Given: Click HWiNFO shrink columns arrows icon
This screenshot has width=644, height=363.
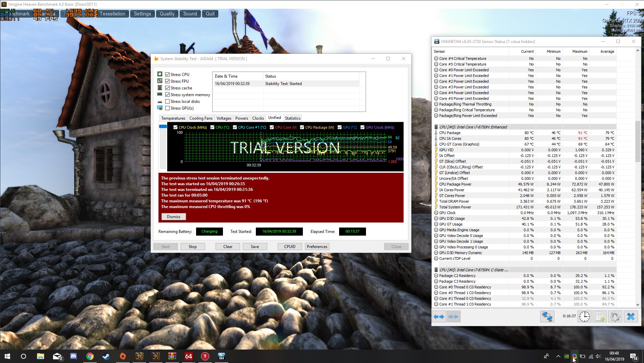Looking at the screenshot, I should [x=453, y=317].
